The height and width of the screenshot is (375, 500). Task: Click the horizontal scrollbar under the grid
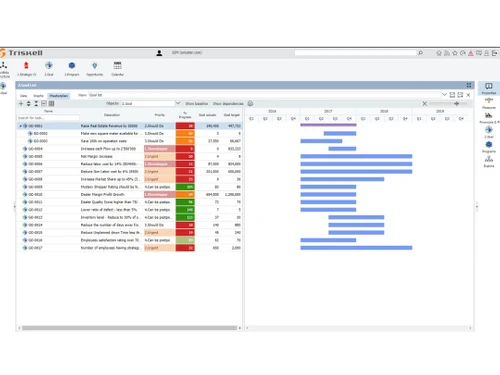pyautogui.click(x=129, y=328)
